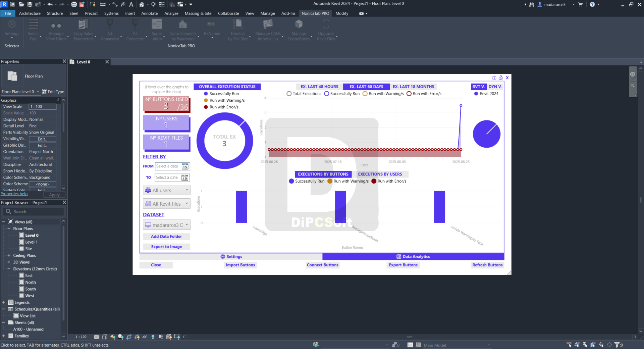Click the Temporary Hide/Isolate glasses icon
Screen dimensions: 644x349
click(x=145, y=337)
